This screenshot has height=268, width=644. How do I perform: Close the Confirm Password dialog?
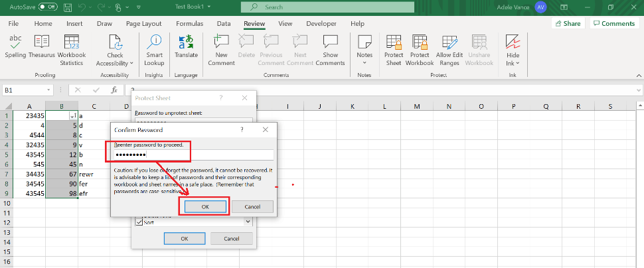[x=266, y=130]
